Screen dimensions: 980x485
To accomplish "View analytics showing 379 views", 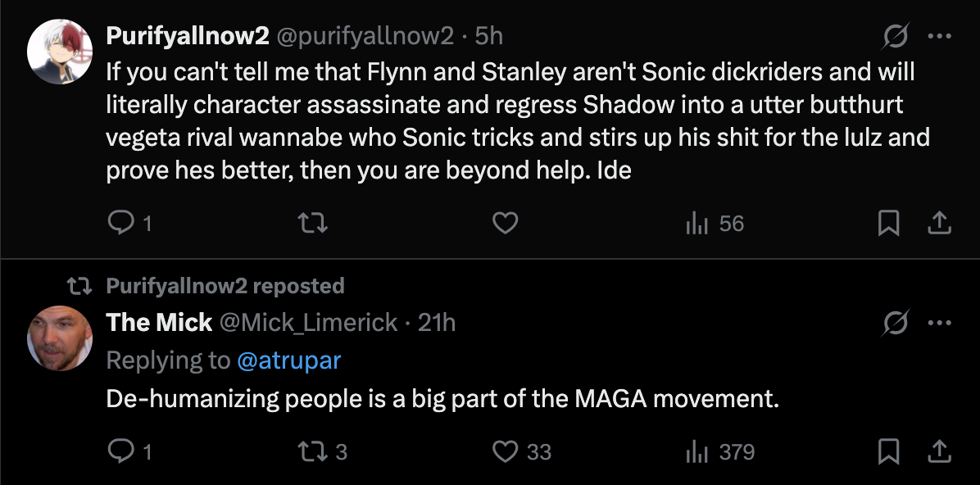I will click(x=696, y=451).
